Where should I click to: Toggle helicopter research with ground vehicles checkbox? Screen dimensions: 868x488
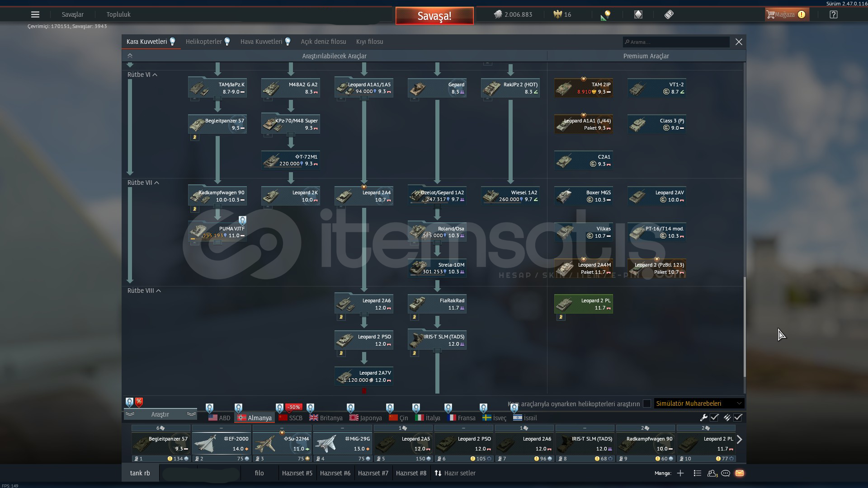(647, 404)
